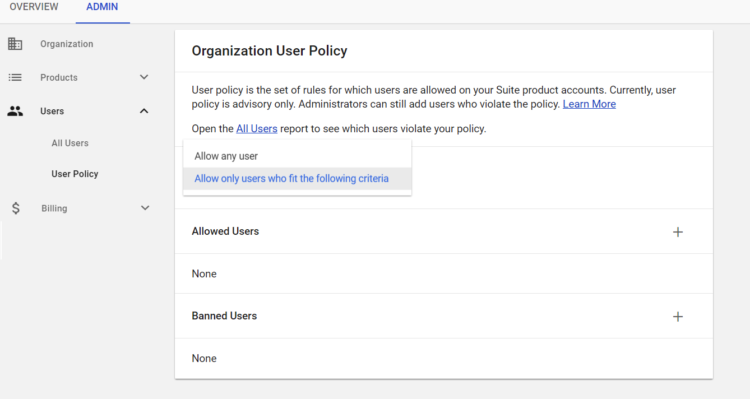The image size is (750, 399).
Task: Add a banned user with plus icon
Action: 678,317
